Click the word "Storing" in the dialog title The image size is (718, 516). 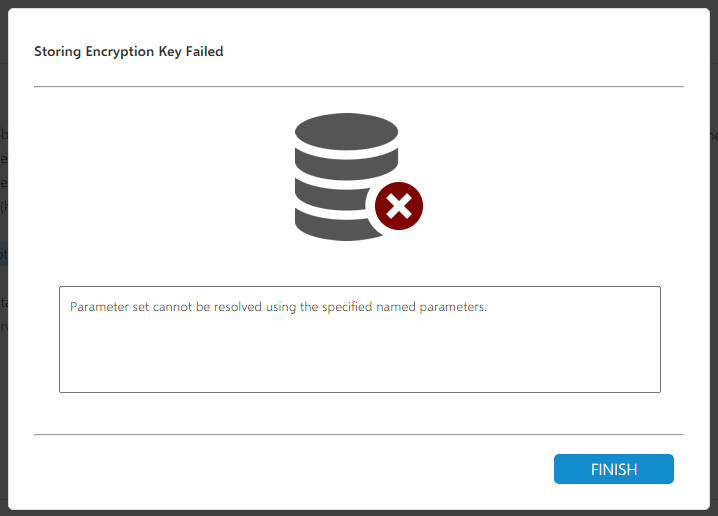coord(58,51)
